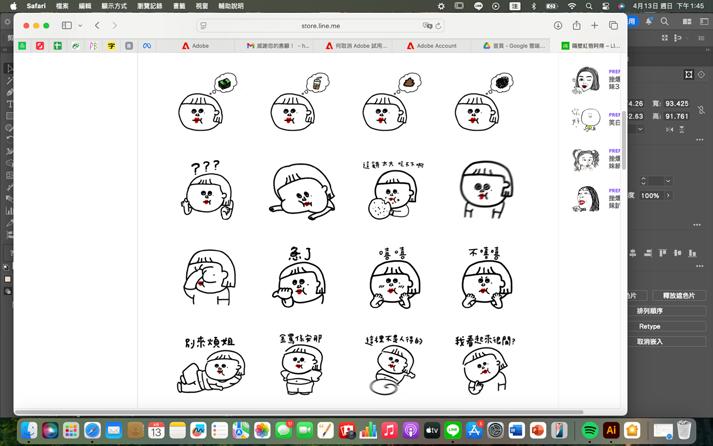This screenshot has width=713, height=446.
Task: Toggle Safari sidebar icon
Action: tap(67, 25)
